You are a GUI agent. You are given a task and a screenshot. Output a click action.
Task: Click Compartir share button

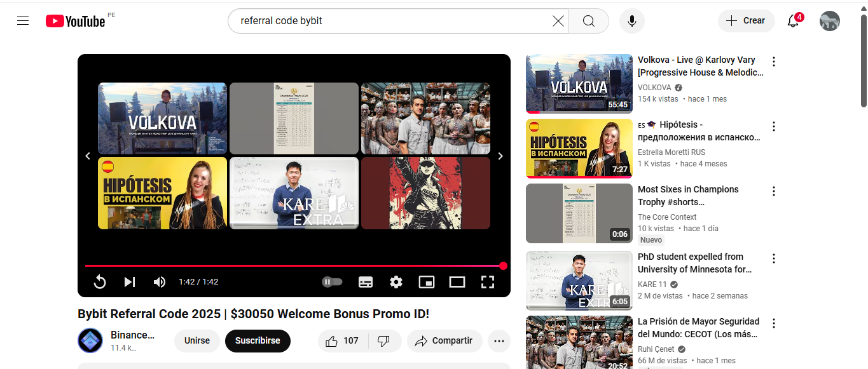[x=444, y=341]
